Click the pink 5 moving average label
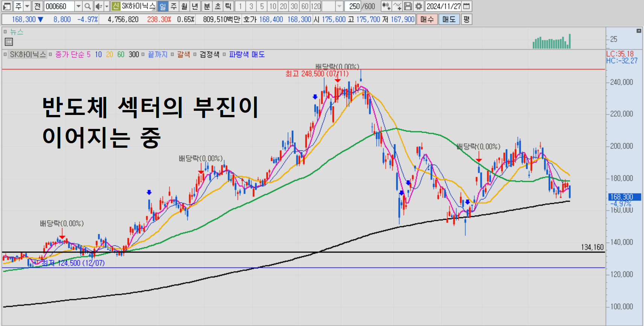The height and width of the screenshot is (326, 644). [88, 54]
